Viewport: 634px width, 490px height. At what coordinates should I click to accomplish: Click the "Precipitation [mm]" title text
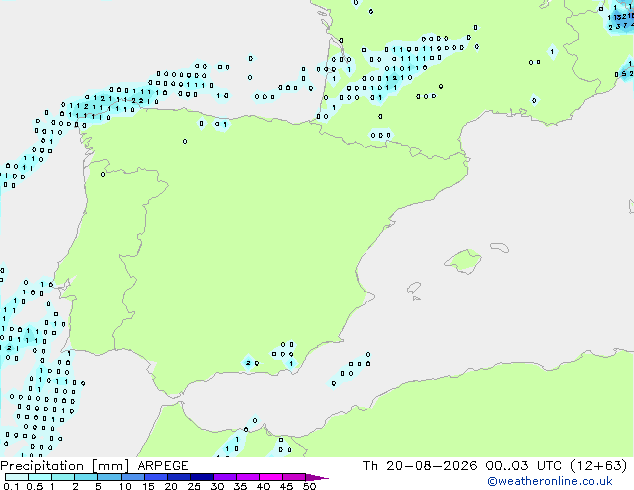pyautogui.click(x=65, y=466)
